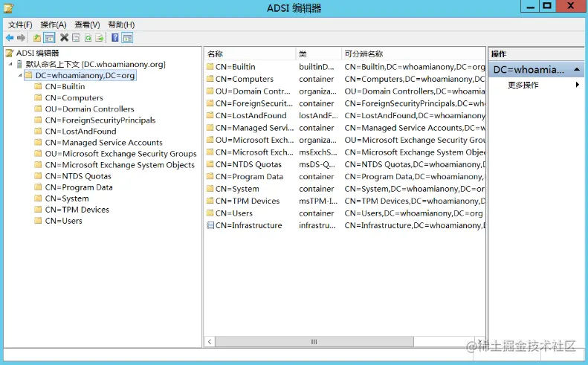Screen dimensions: 588x365
Task: Click the ADSI editor icon in title bar
Action: (9, 7)
